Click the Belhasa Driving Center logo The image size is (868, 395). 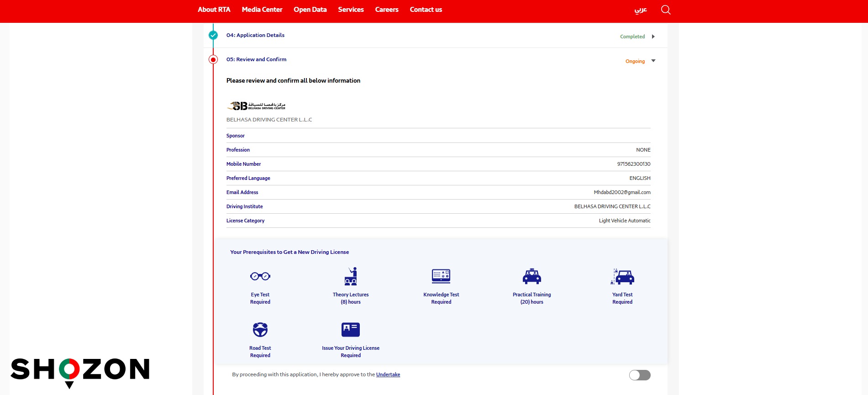[256, 106]
